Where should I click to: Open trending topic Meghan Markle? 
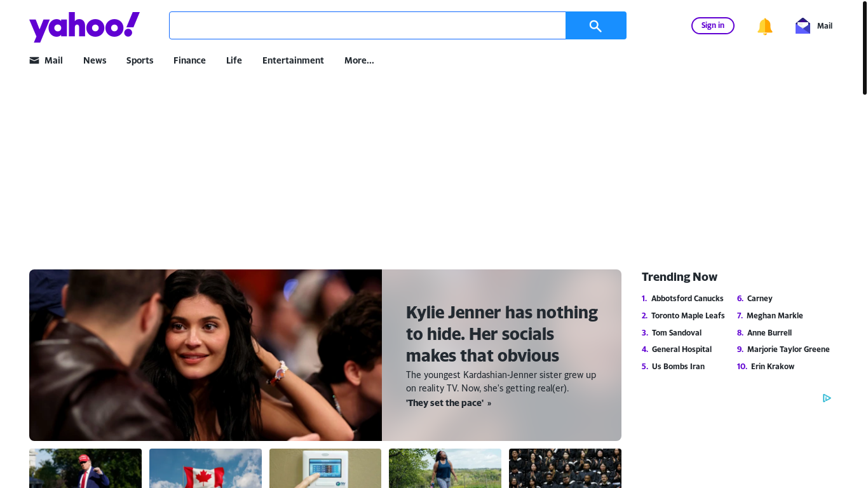click(775, 316)
